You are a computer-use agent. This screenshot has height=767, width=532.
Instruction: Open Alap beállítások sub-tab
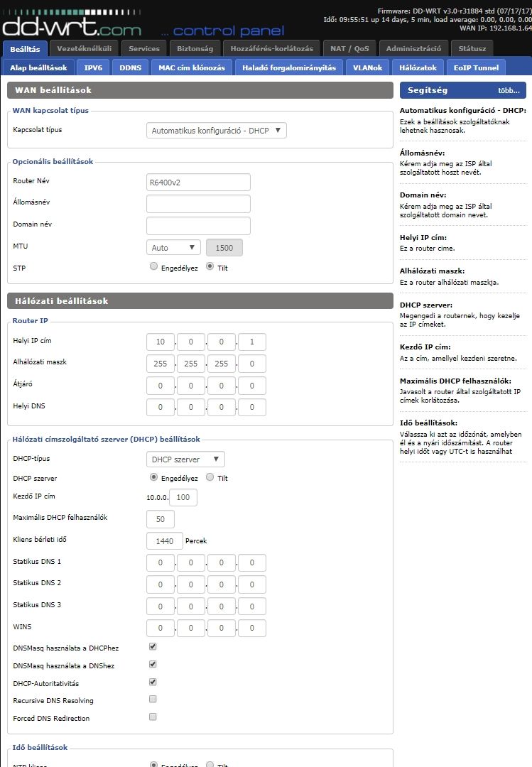[38, 67]
